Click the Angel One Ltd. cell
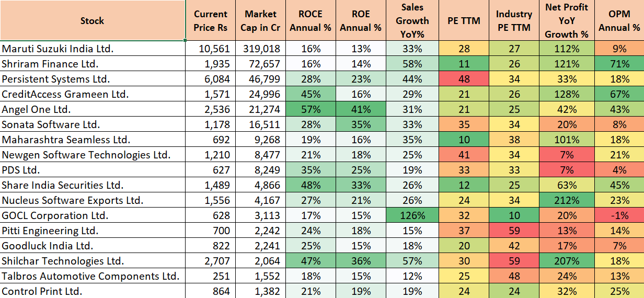 point(93,110)
